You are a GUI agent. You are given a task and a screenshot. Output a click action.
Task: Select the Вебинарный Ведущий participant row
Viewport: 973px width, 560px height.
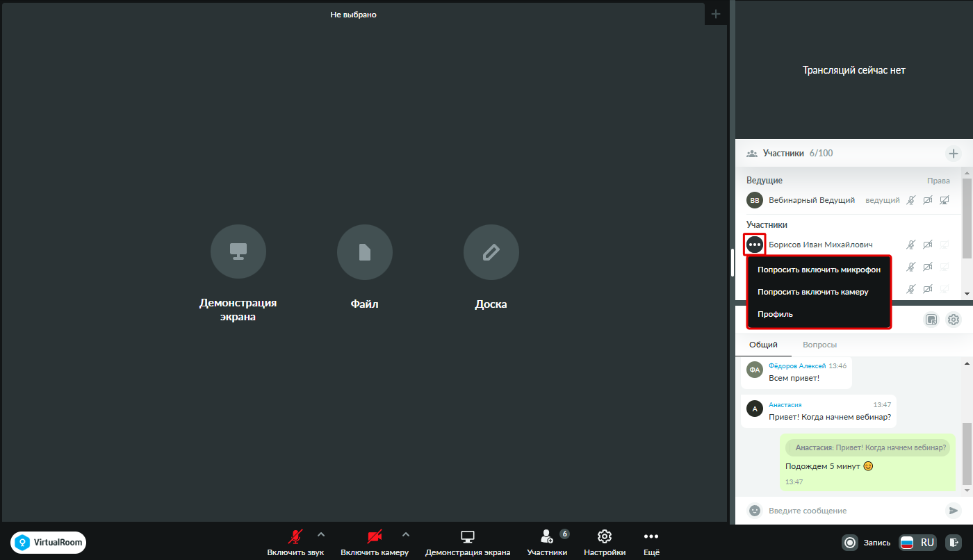click(x=849, y=200)
